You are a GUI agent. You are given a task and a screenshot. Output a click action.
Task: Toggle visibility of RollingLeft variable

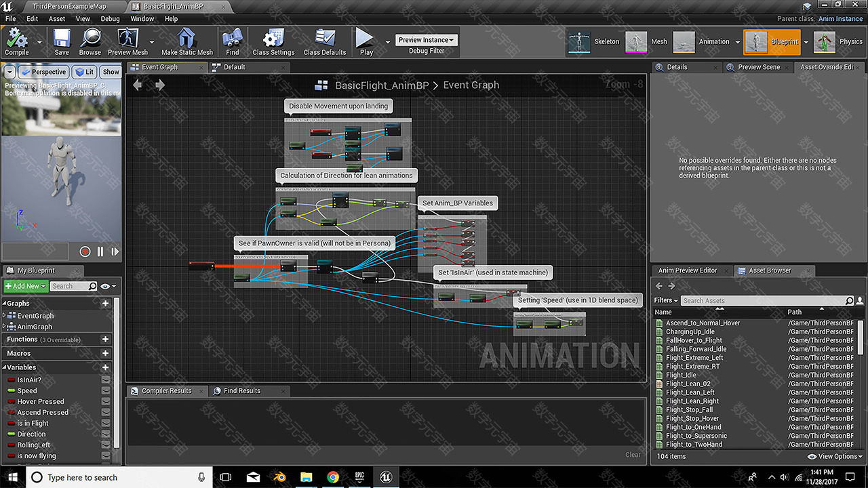click(x=106, y=445)
